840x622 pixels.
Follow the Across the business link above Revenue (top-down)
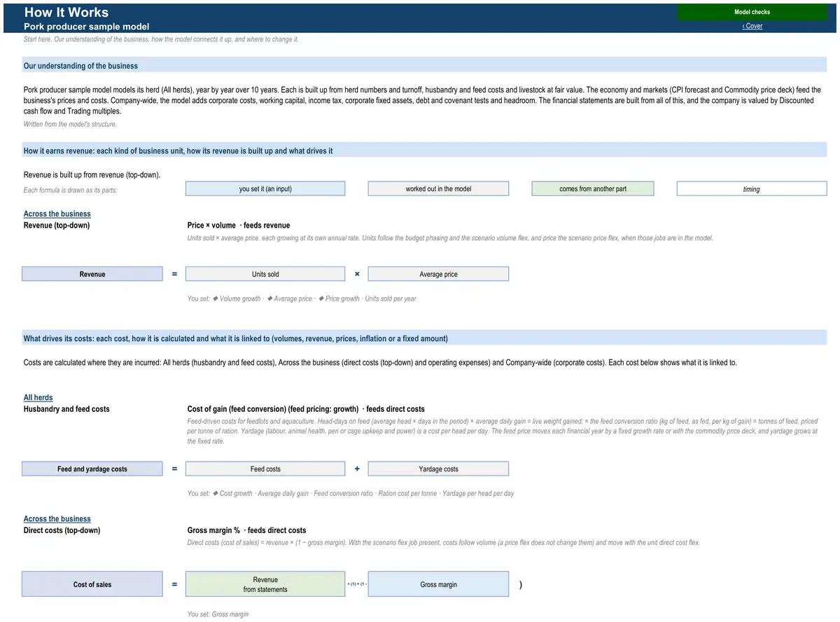click(57, 214)
